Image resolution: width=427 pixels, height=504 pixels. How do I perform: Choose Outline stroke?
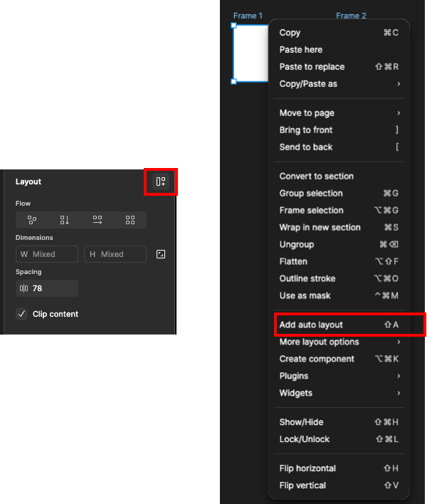click(339, 278)
